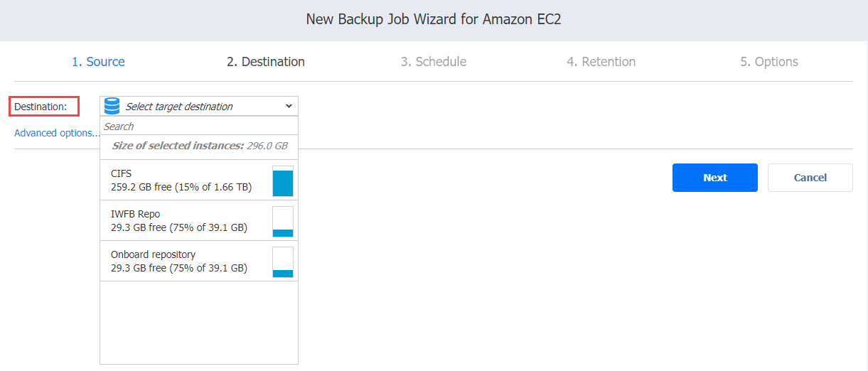Select IWFB Repo as backup destination
Image resolution: width=868 pixels, height=371 pixels.
coord(199,221)
